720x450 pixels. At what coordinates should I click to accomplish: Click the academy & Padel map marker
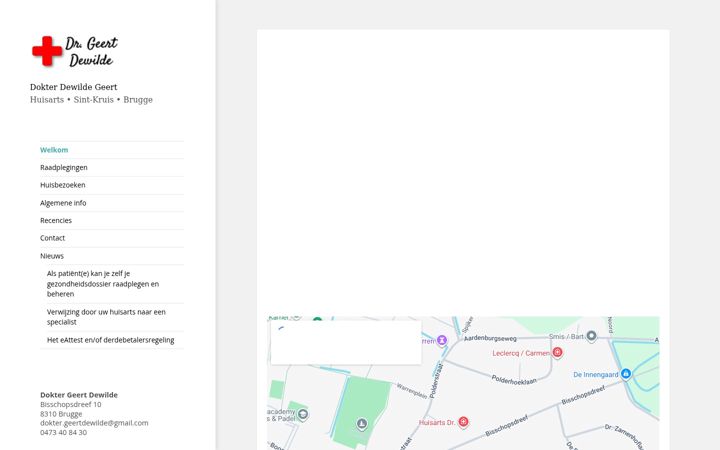coord(303,414)
